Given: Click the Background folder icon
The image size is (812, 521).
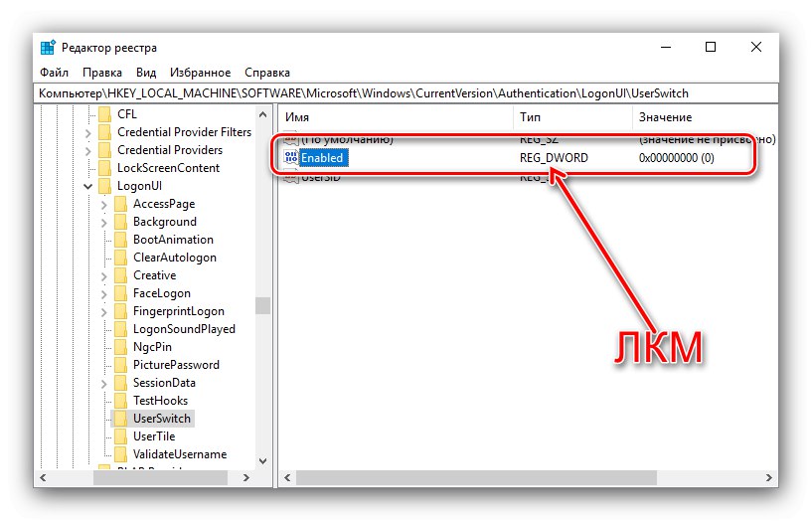Looking at the screenshot, I should (x=120, y=222).
